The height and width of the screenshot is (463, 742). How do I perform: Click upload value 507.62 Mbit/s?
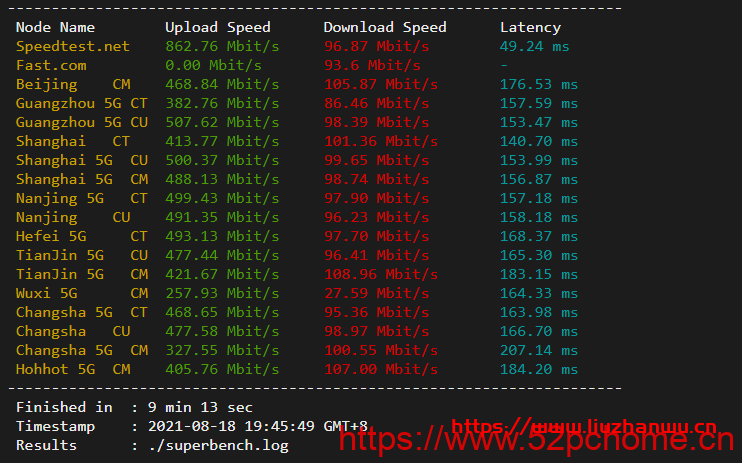tap(222, 122)
